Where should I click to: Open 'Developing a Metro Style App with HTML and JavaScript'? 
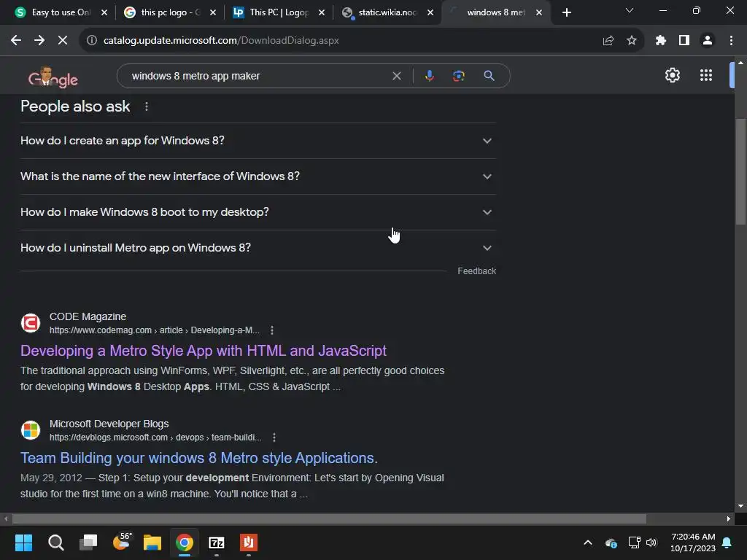(x=204, y=351)
